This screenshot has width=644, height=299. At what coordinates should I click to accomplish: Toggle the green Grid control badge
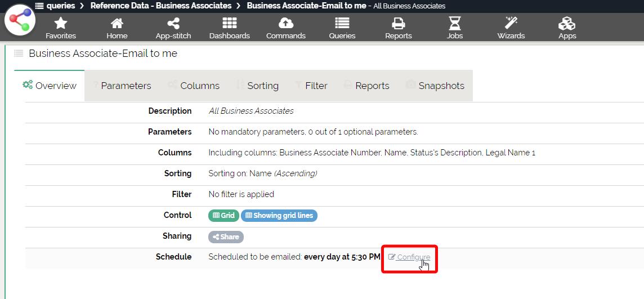(x=223, y=216)
